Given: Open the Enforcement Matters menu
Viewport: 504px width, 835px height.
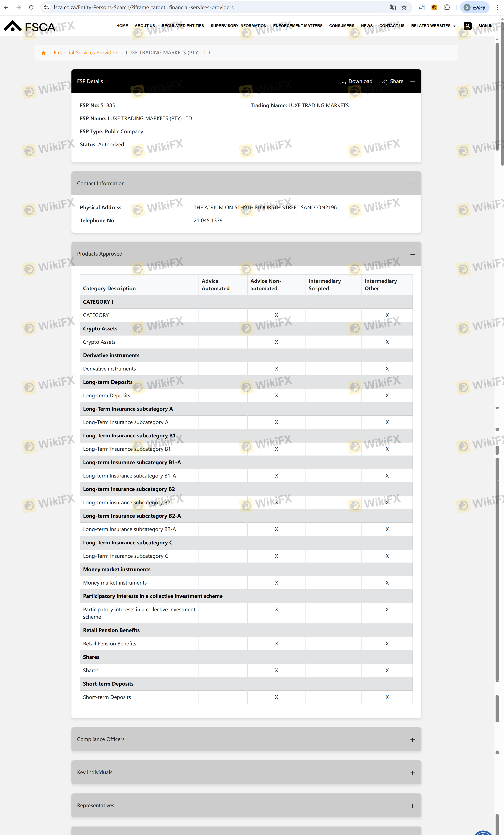Looking at the screenshot, I should [298, 26].
